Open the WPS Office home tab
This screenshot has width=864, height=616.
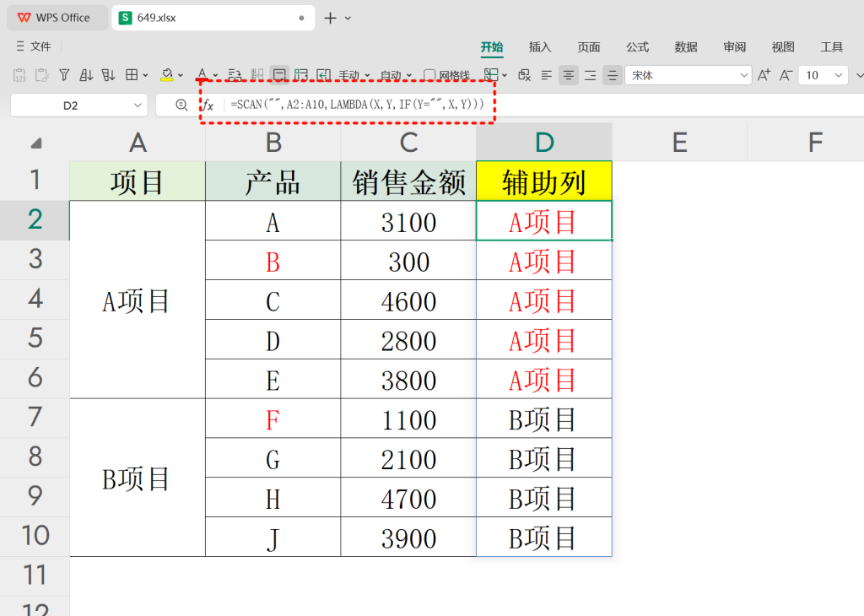57,18
